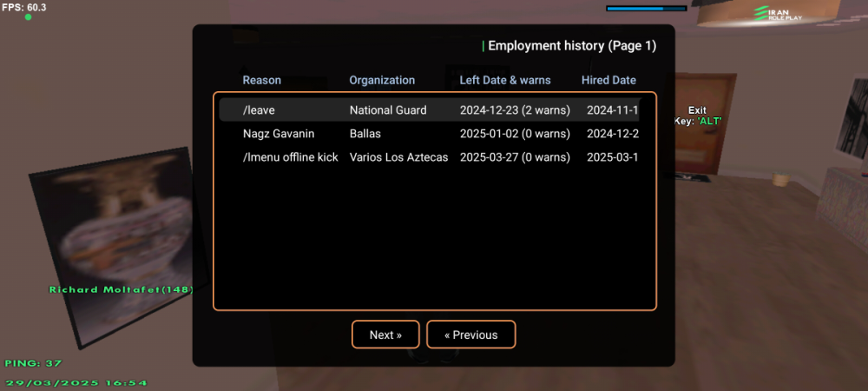The image size is (868, 391).
Task: Click the Hired Date column header
Action: (608, 80)
